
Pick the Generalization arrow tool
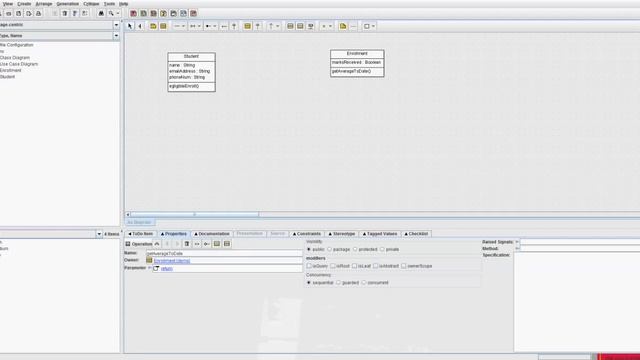234,26
